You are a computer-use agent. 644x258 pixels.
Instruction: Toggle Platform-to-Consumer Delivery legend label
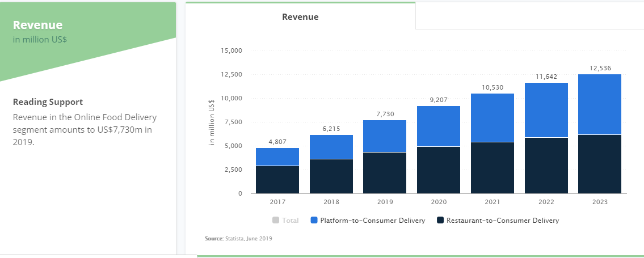pos(372,221)
